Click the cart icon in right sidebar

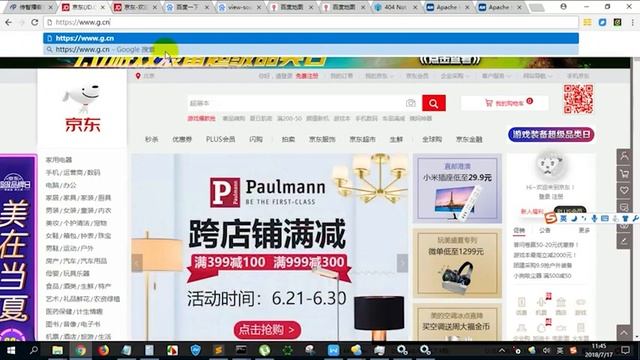[x=624, y=173]
